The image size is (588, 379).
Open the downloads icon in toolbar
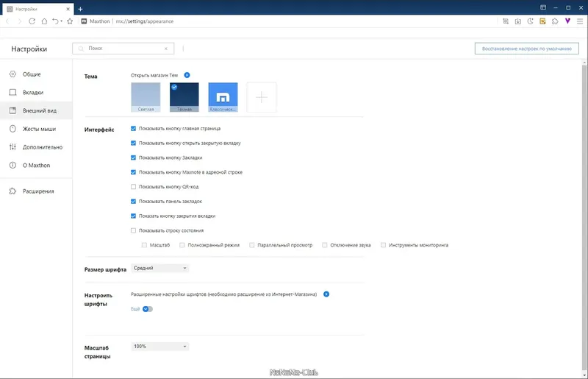click(518, 21)
